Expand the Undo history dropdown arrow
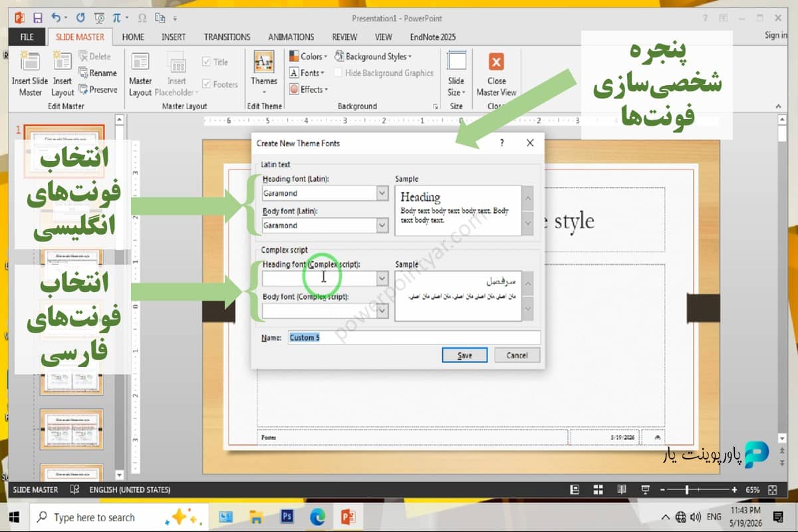The height and width of the screenshot is (532, 798). point(67,18)
